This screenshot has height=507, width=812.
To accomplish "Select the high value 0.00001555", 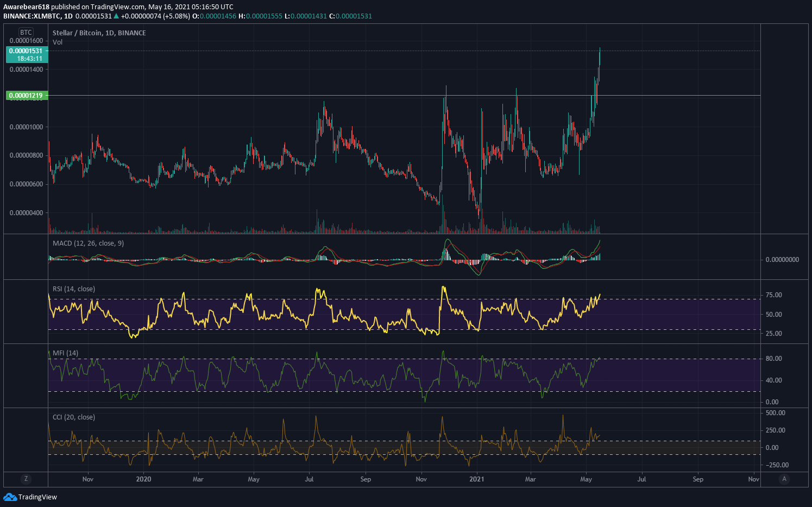I will tap(264, 16).
